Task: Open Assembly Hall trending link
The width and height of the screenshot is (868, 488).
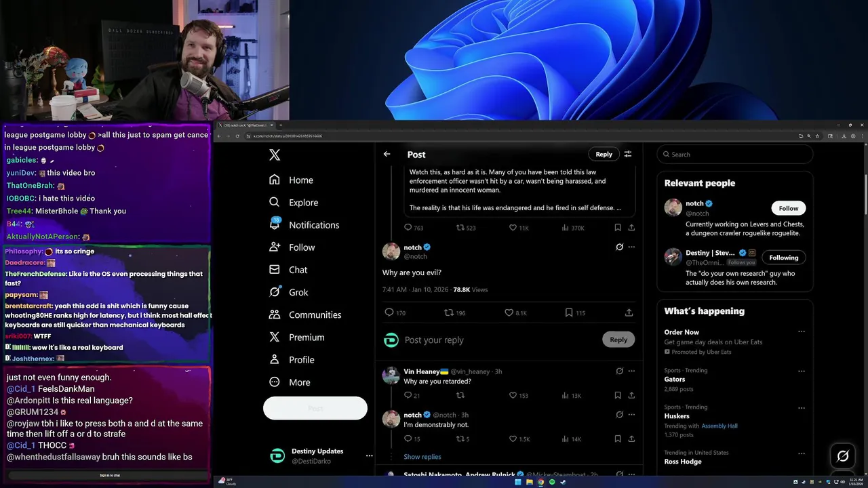Action: (x=719, y=426)
